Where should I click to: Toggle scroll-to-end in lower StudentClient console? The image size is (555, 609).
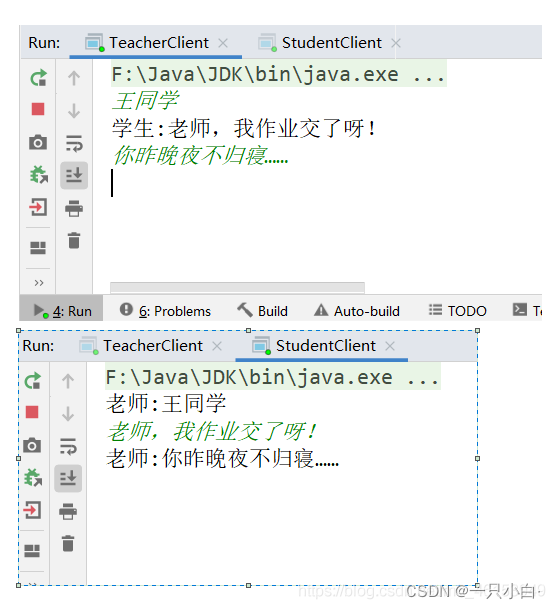point(68,478)
